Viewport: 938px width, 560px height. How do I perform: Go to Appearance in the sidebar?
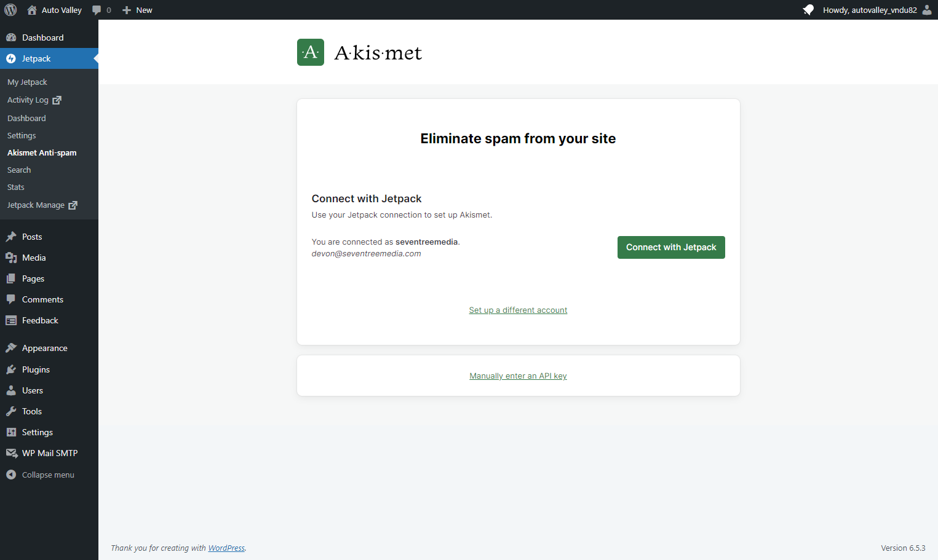pos(45,348)
